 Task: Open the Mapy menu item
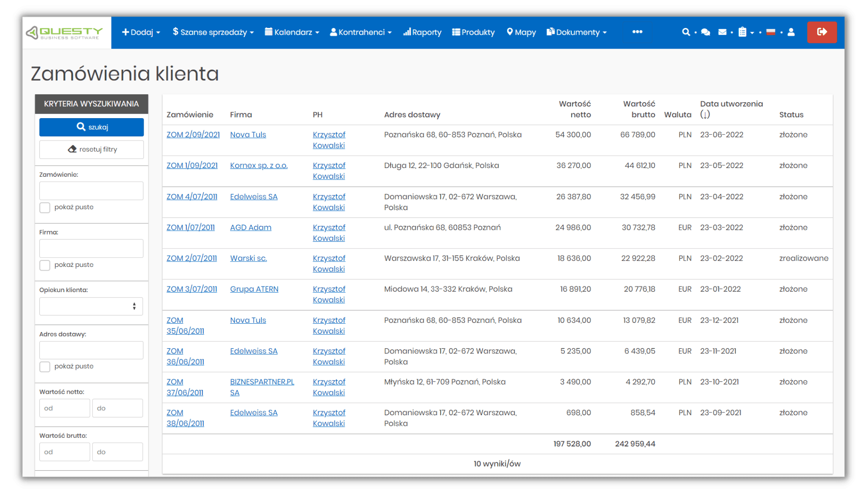tap(521, 32)
